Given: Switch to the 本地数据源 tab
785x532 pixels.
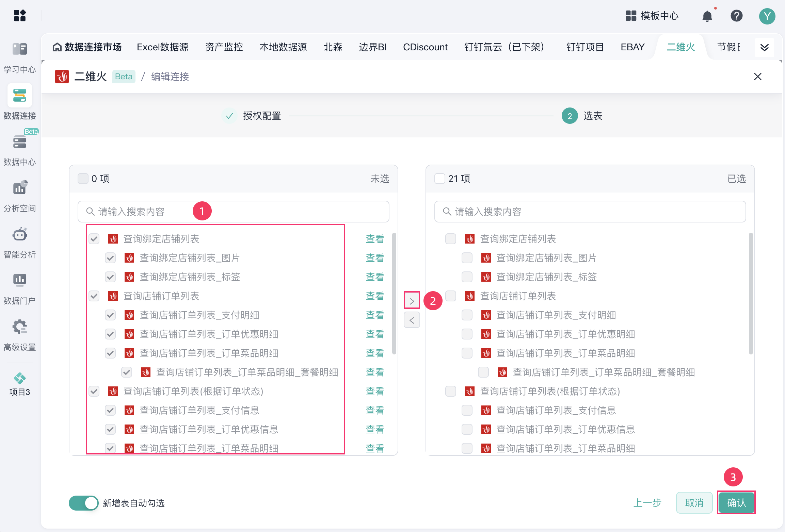Looking at the screenshot, I should point(283,47).
